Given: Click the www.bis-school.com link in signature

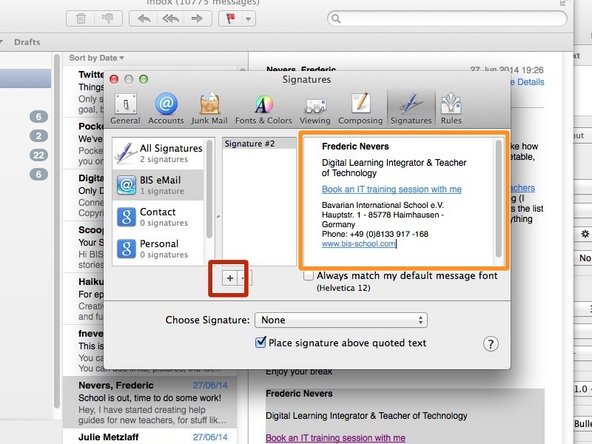Looking at the screenshot, I should coord(359,244).
